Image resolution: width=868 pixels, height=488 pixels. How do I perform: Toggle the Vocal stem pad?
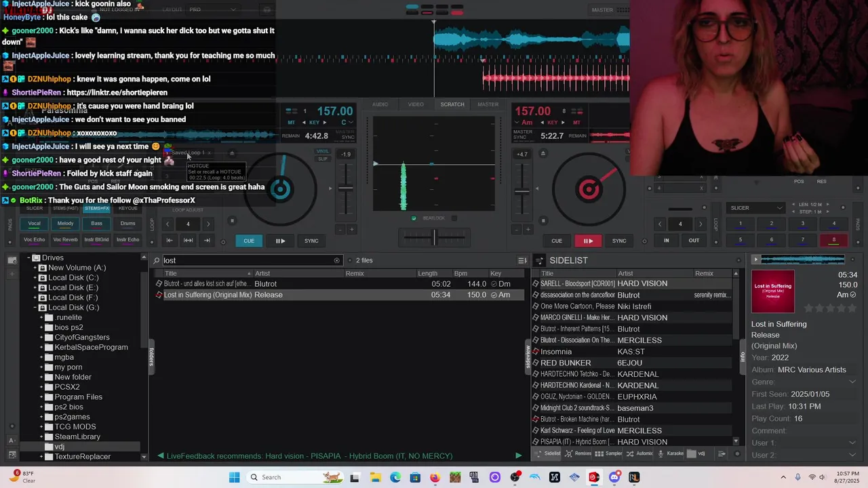point(35,223)
